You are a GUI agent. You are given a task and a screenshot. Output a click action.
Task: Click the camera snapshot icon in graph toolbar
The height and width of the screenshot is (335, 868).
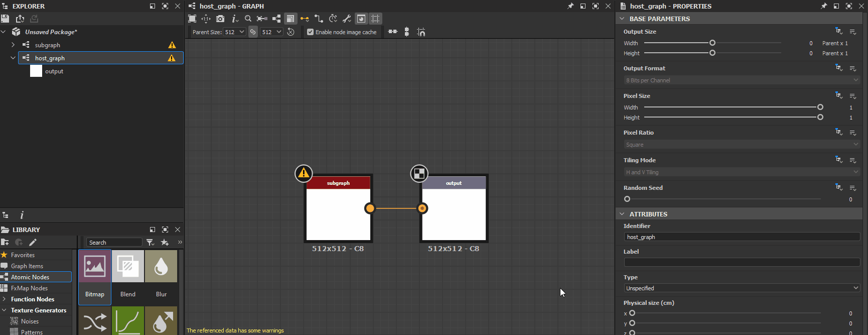220,19
